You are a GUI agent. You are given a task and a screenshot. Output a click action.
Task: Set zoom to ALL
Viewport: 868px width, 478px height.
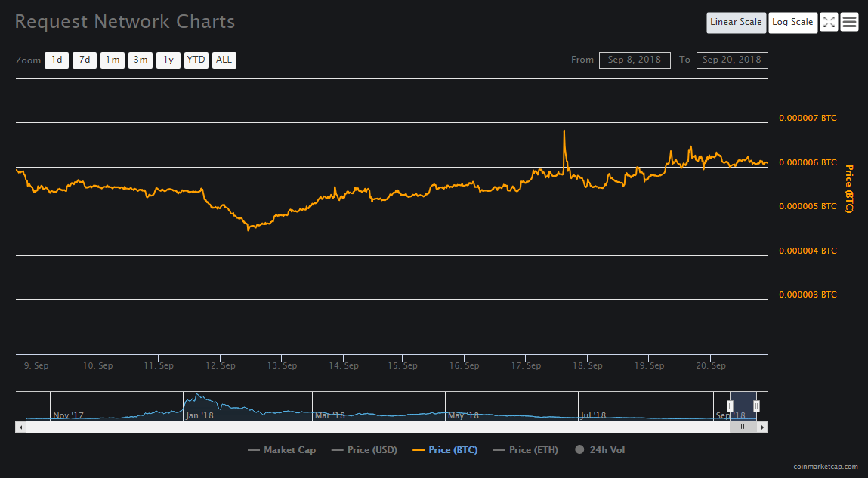tap(224, 60)
